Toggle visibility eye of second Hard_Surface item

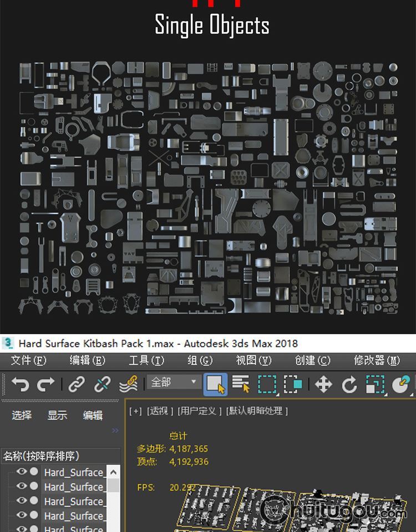[x=22, y=486]
